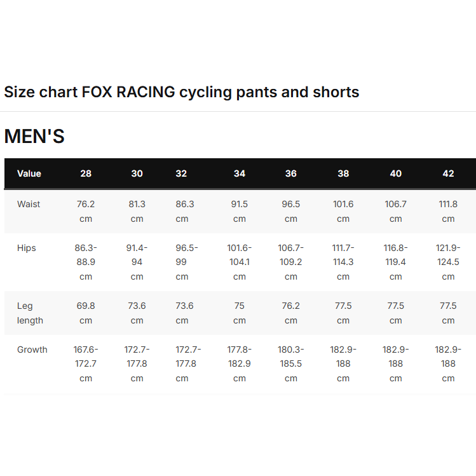The height and width of the screenshot is (476, 476).
Task: Click the 101.6-104.1 cm hips cell
Action: coord(240,262)
